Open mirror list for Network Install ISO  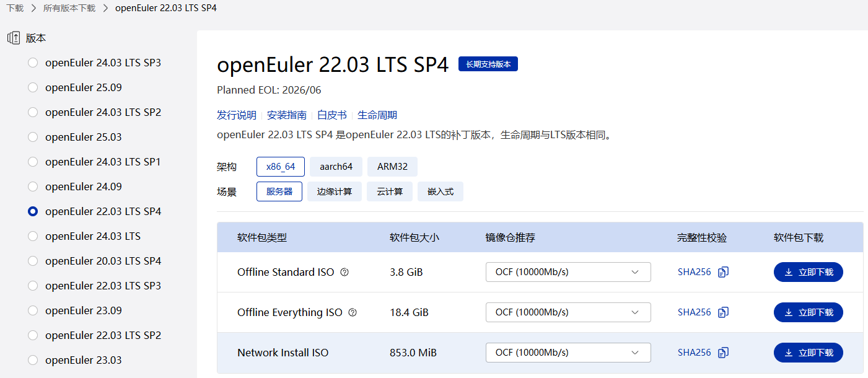click(568, 353)
